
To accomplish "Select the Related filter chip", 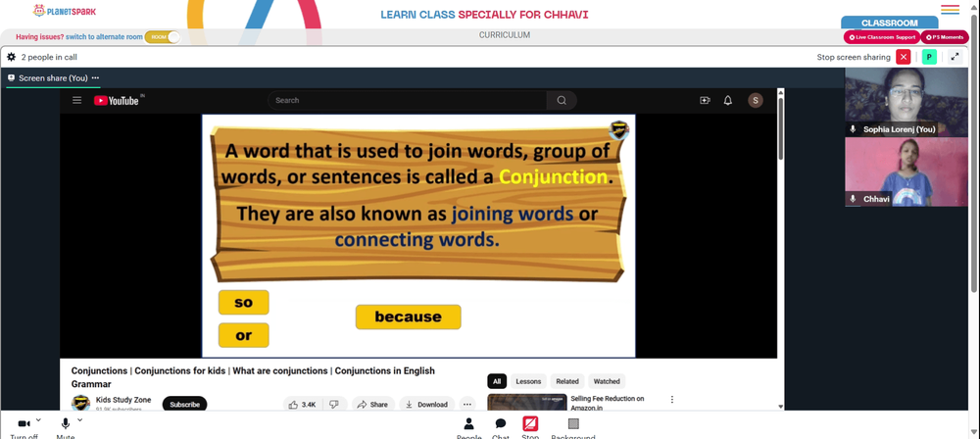I will 567,381.
